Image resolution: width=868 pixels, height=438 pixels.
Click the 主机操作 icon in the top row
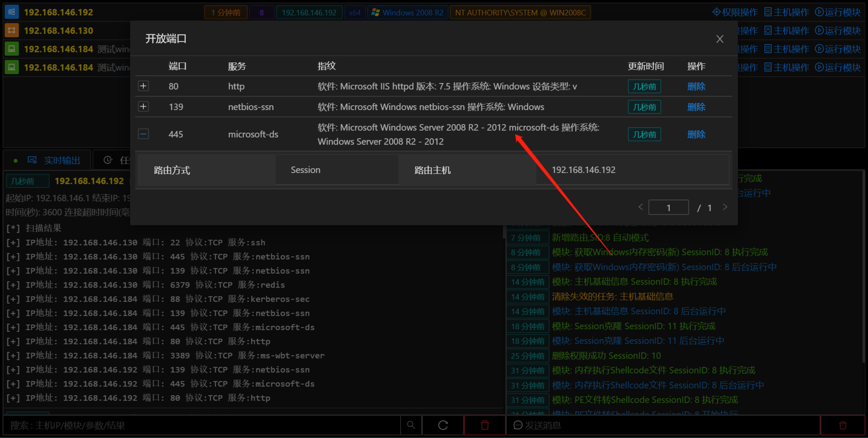[x=767, y=12]
